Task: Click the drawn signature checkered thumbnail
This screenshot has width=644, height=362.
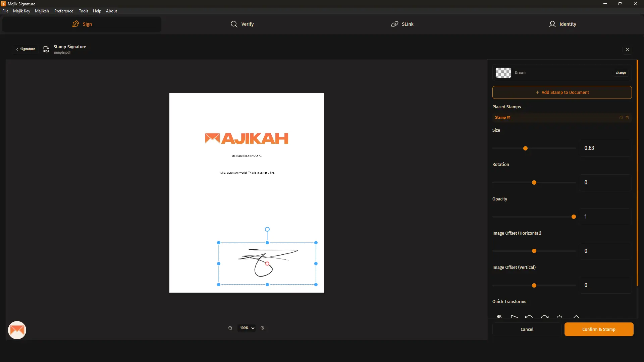Action: click(503, 73)
